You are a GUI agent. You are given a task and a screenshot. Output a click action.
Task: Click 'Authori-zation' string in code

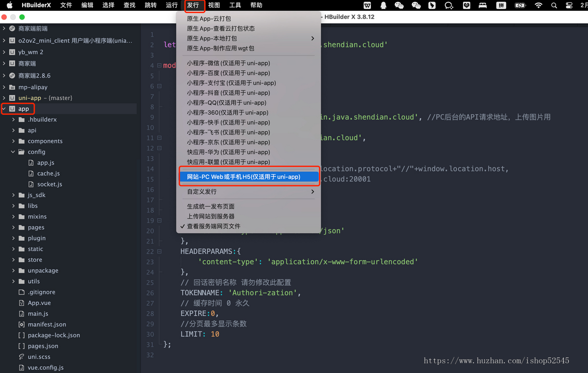tap(264, 293)
